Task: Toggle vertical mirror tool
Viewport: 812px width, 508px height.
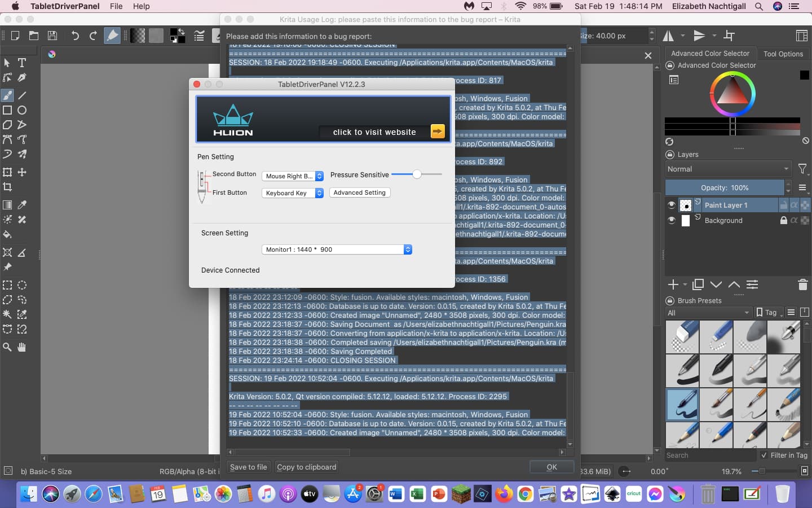Action: tap(699, 36)
